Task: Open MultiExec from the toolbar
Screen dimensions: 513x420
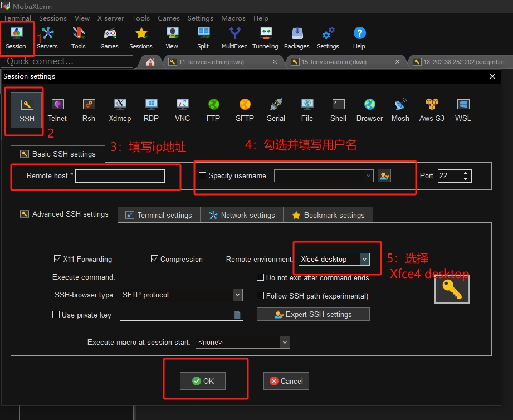Action: click(x=234, y=38)
